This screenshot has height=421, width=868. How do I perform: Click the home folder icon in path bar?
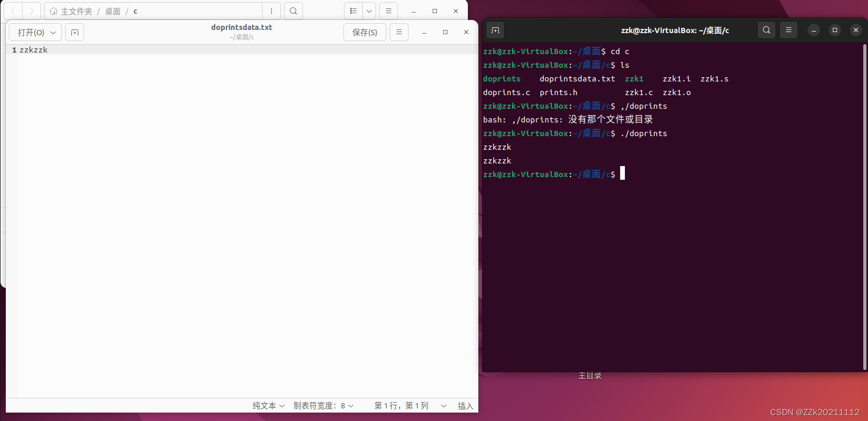(x=54, y=11)
